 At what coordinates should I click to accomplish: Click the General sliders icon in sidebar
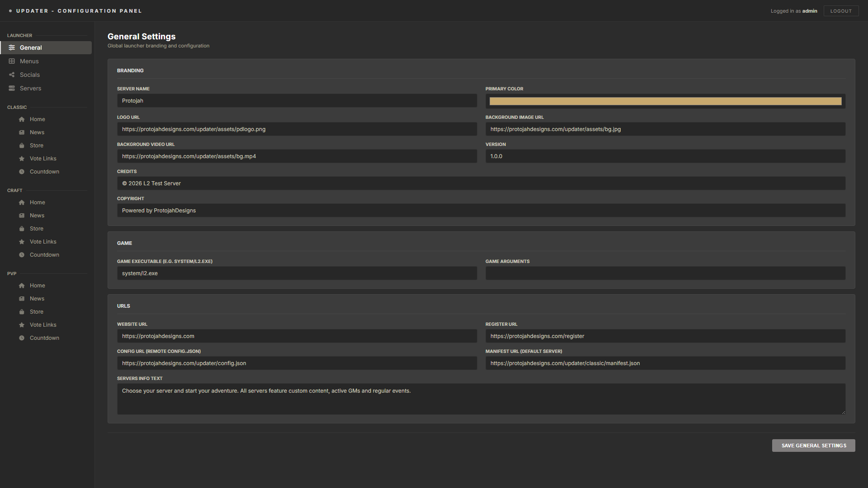pyautogui.click(x=12, y=47)
